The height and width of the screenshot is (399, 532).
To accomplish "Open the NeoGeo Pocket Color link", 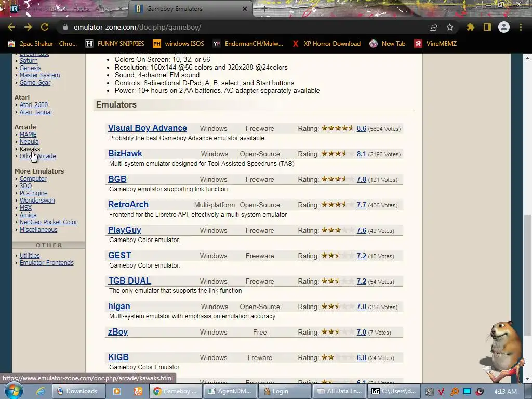I will 48,222.
